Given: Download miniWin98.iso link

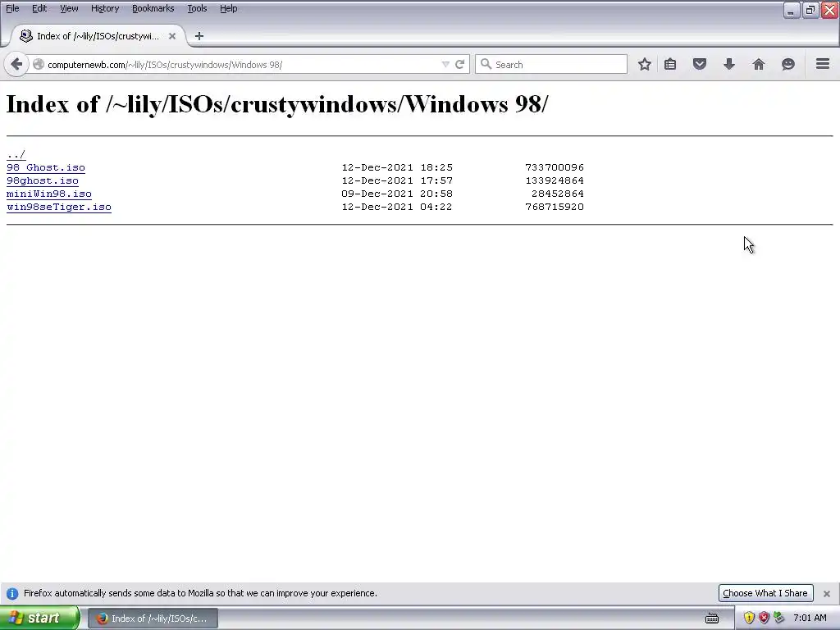Looking at the screenshot, I should [48, 194].
